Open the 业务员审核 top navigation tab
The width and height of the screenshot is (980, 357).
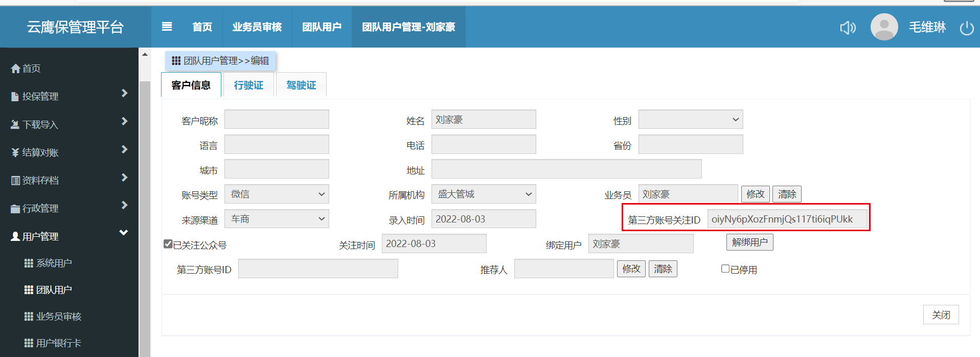(257, 27)
